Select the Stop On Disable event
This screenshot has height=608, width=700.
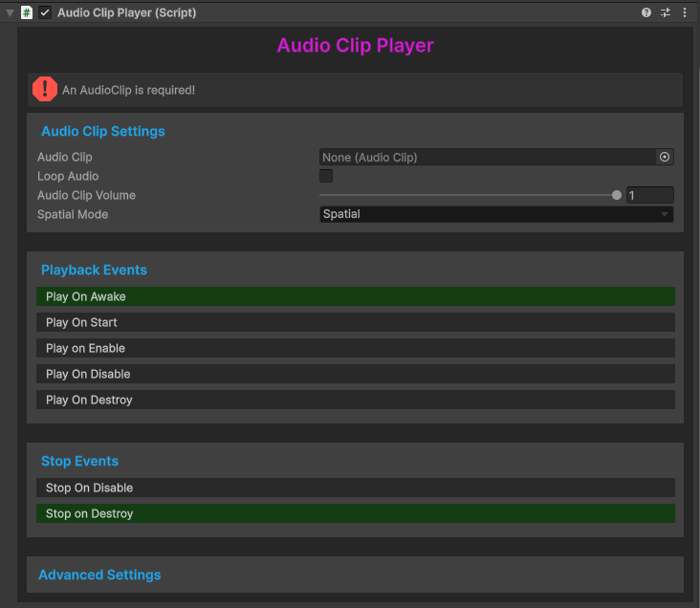point(355,488)
